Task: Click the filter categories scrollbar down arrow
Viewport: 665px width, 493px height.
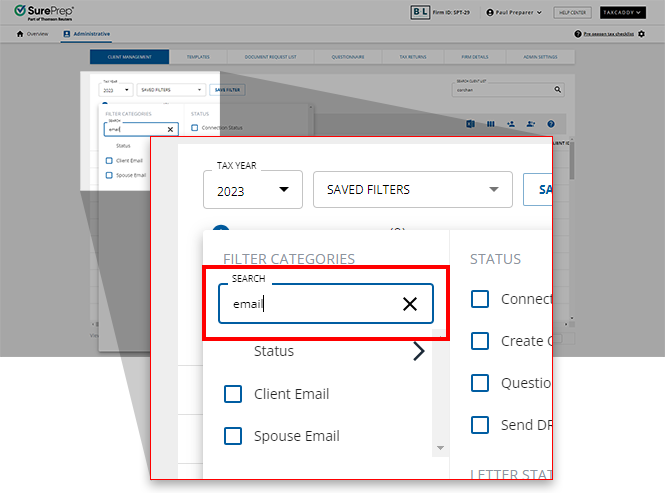Action: point(440,448)
